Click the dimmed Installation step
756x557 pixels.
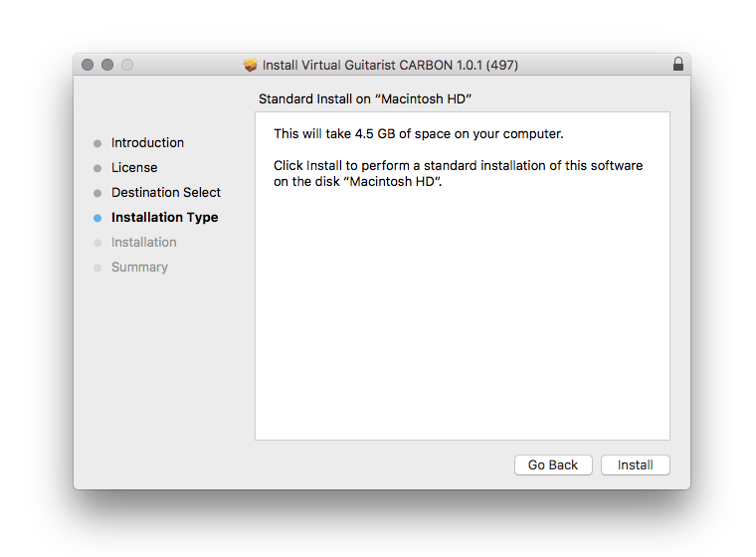point(143,242)
